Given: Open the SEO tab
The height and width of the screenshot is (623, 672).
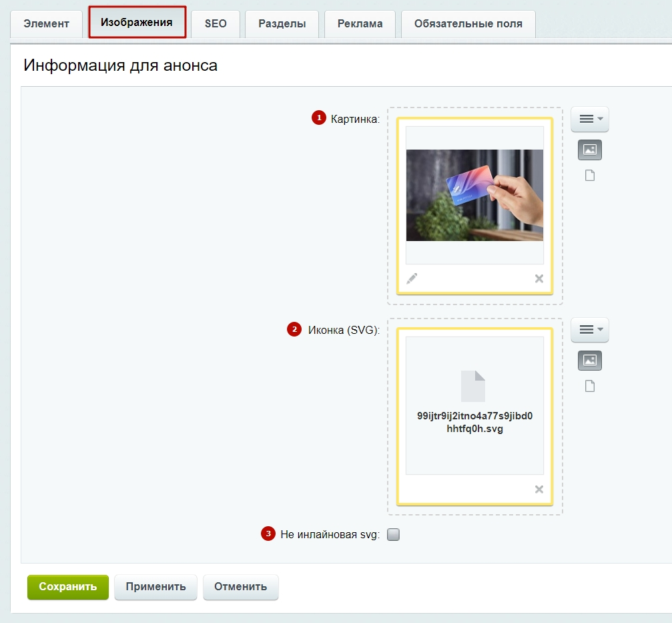Looking at the screenshot, I should pyautogui.click(x=216, y=23).
